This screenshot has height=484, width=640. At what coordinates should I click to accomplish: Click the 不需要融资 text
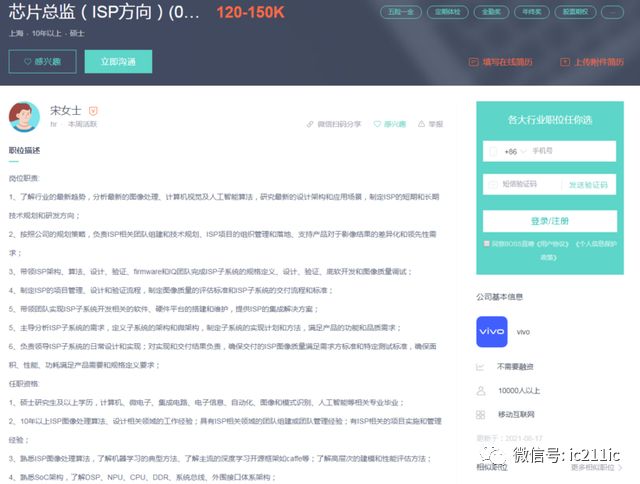pos(515,367)
